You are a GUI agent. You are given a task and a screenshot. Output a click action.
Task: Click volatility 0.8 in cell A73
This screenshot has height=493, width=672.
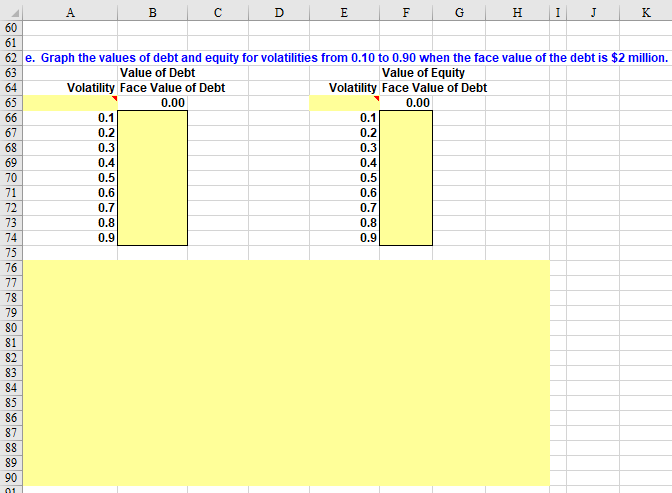(x=70, y=223)
